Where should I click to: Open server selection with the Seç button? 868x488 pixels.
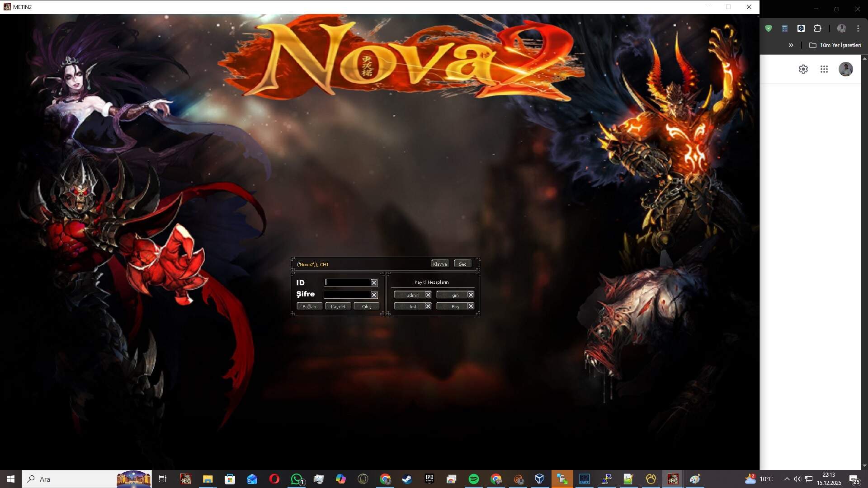(x=462, y=263)
